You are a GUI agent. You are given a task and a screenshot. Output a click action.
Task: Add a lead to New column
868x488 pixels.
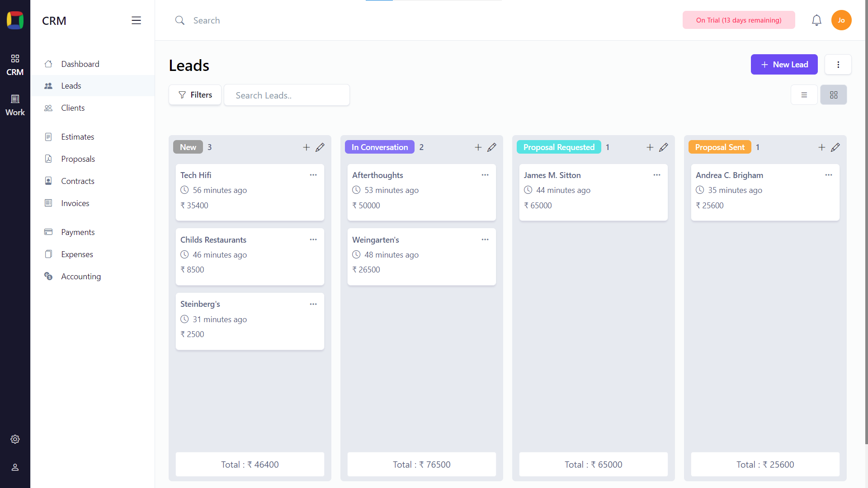point(307,147)
